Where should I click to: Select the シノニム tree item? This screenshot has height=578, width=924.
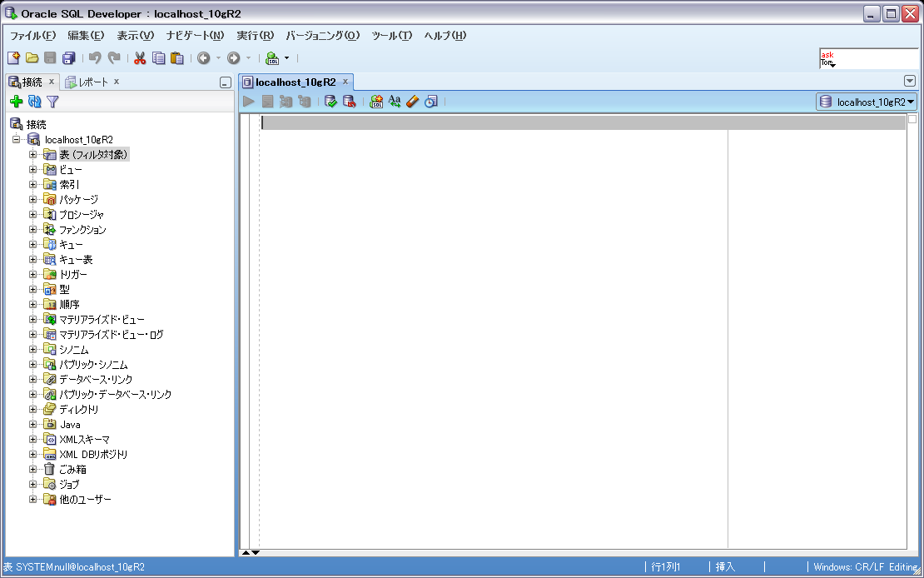73,350
